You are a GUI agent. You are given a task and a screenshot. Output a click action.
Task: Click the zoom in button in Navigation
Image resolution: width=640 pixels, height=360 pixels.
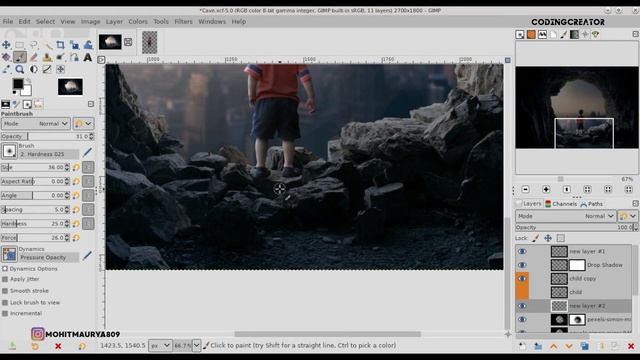(546, 189)
